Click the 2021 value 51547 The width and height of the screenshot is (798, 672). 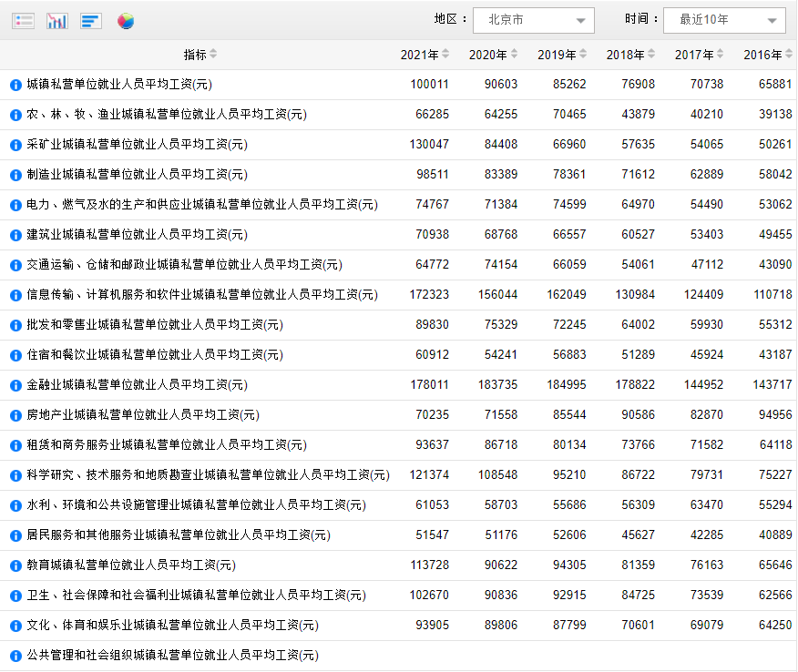(432, 535)
